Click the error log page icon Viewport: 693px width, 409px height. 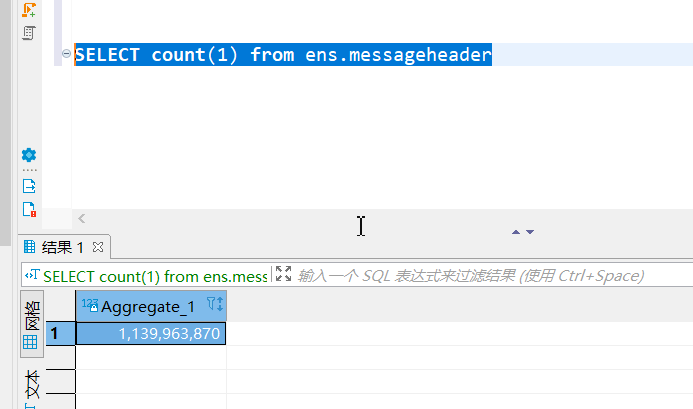(29, 210)
